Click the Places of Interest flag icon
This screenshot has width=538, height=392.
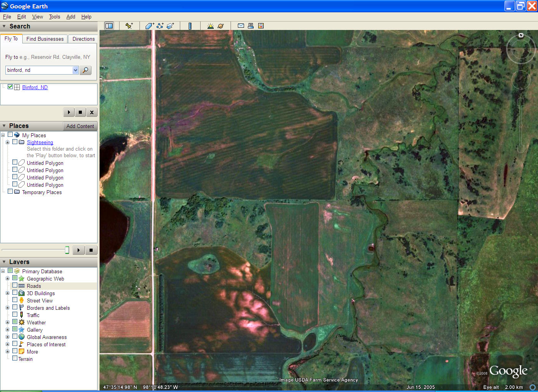[22, 344]
